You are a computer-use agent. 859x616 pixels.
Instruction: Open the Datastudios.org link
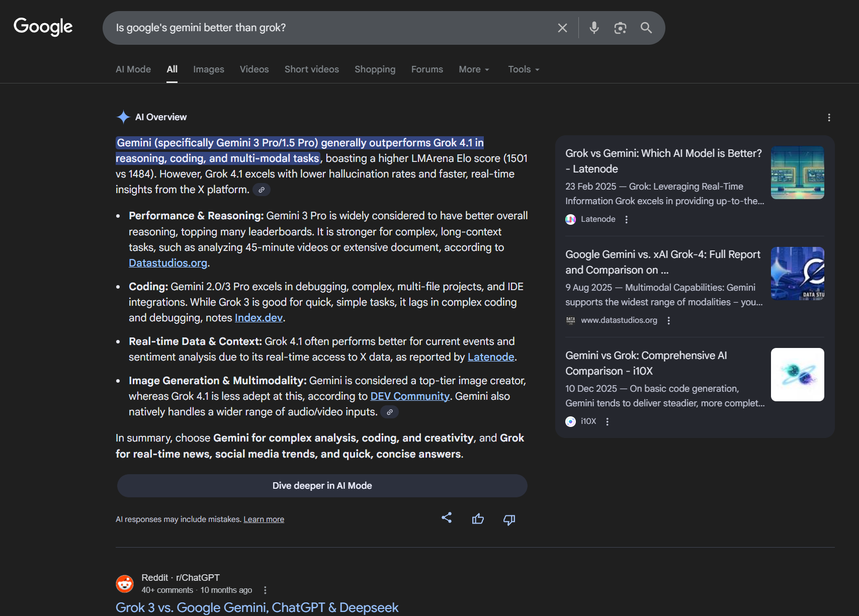coord(167,262)
